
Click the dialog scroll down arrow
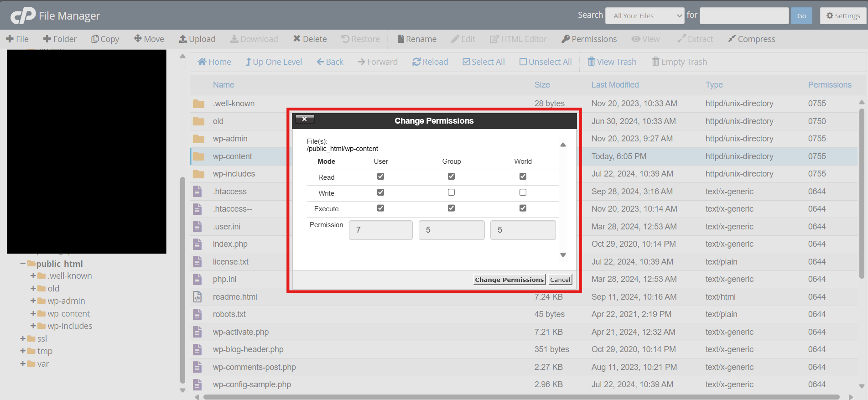click(x=563, y=255)
